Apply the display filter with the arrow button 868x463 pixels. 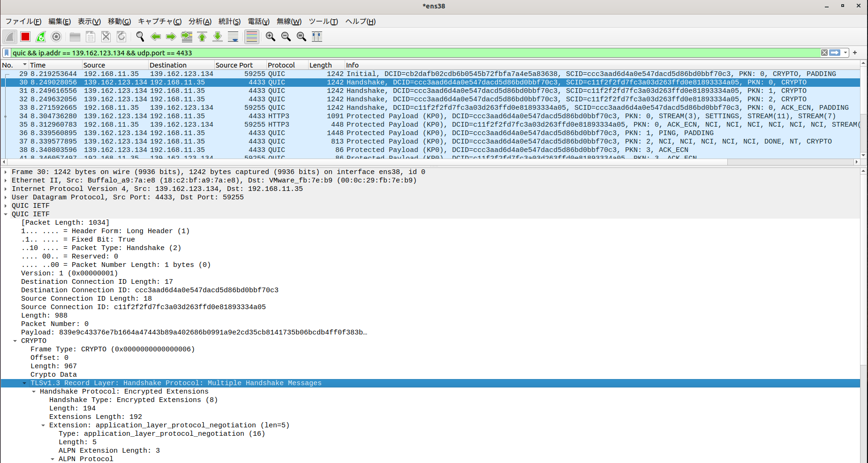[834, 53]
